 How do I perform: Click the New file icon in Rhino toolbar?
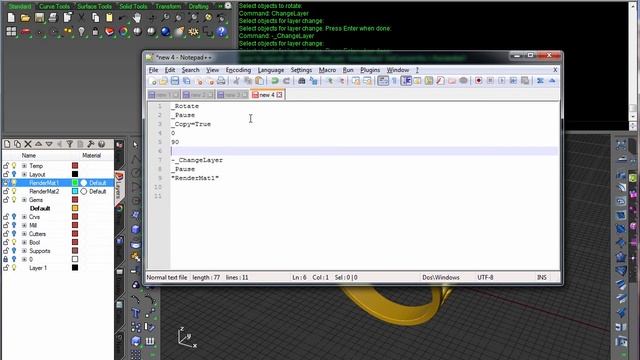[11, 18]
